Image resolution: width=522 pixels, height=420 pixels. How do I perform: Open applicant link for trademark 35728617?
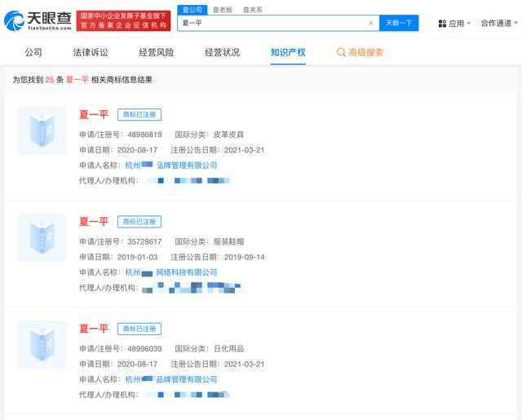[171, 272]
